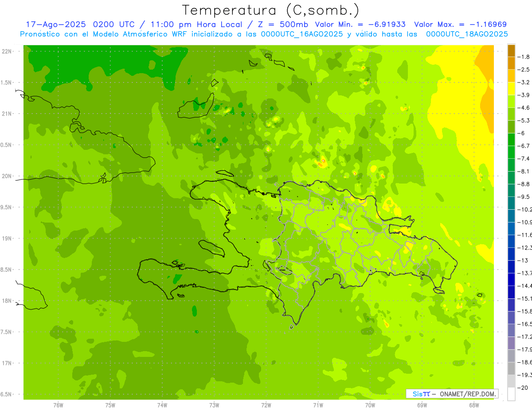Pick the bright green swatch between -6 and -6.7

tap(512, 140)
